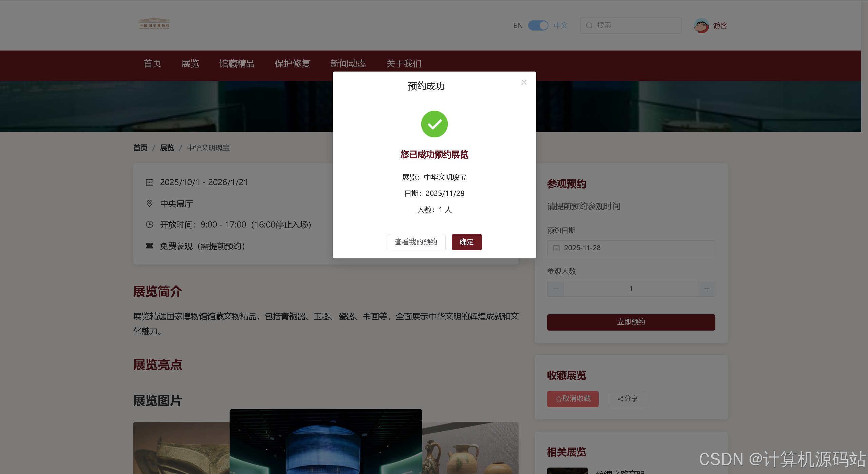Image resolution: width=868 pixels, height=474 pixels.
Task: Click the calendar icon beside the exhibition dates
Action: click(149, 182)
